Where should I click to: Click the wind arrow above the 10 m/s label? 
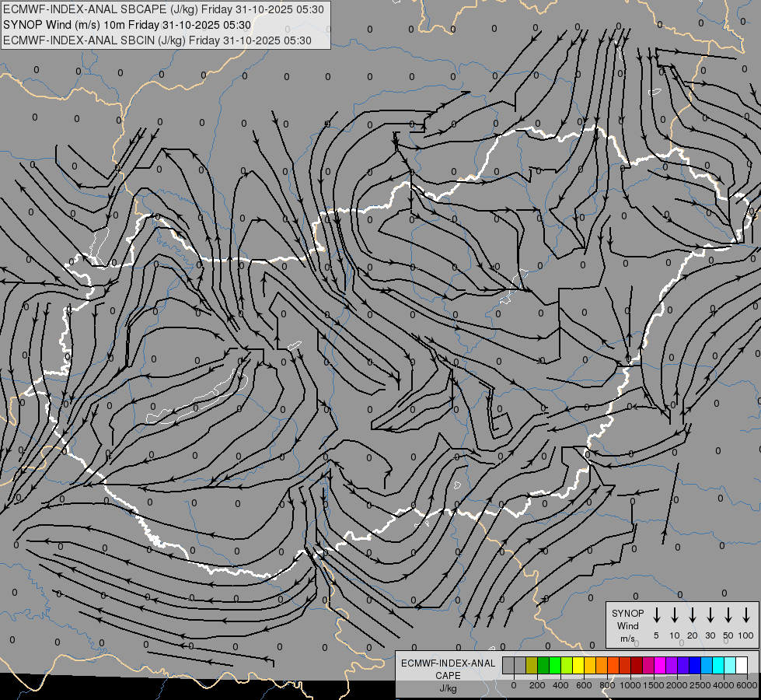(674, 614)
